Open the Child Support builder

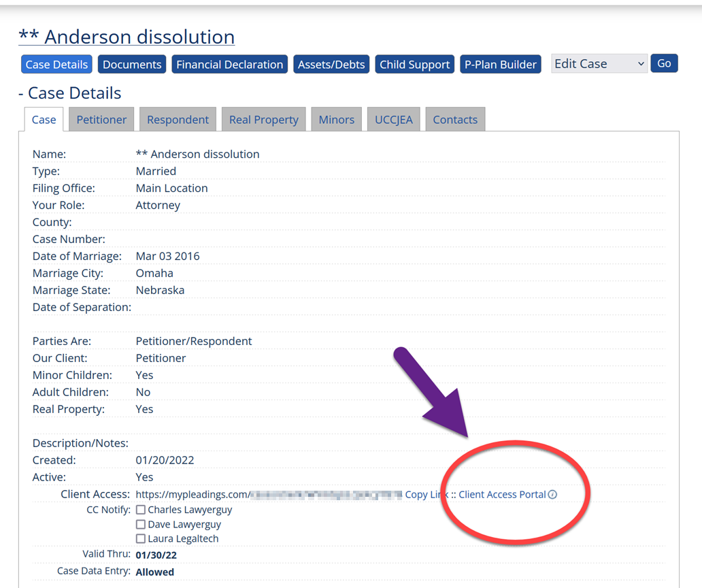414,63
